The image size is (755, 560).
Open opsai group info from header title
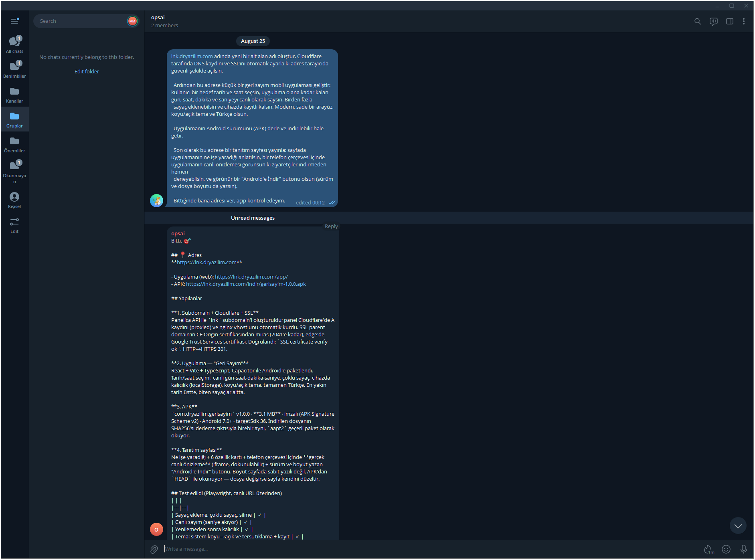(x=158, y=17)
